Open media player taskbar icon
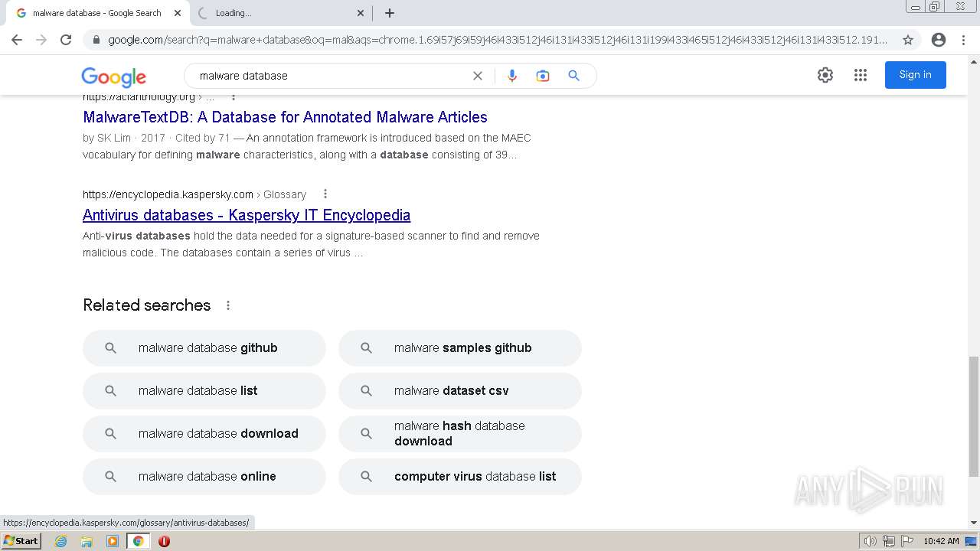Viewport: 980px width, 551px height. click(x=113, y=541)
